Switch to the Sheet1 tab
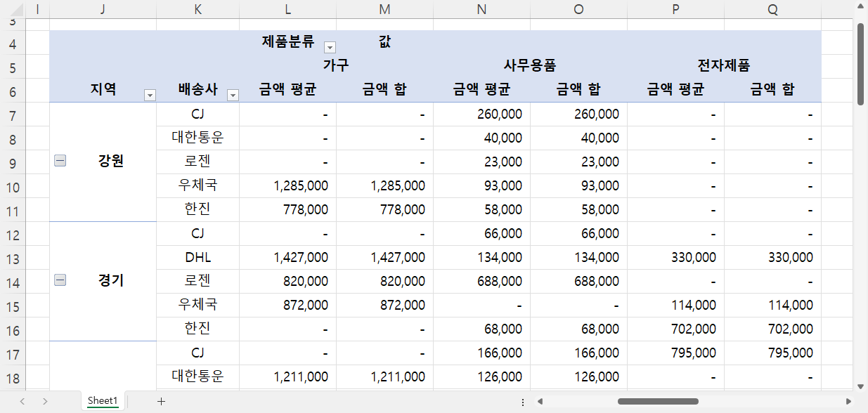Viewport: 868px width, 413px height. tap(103, 400)
